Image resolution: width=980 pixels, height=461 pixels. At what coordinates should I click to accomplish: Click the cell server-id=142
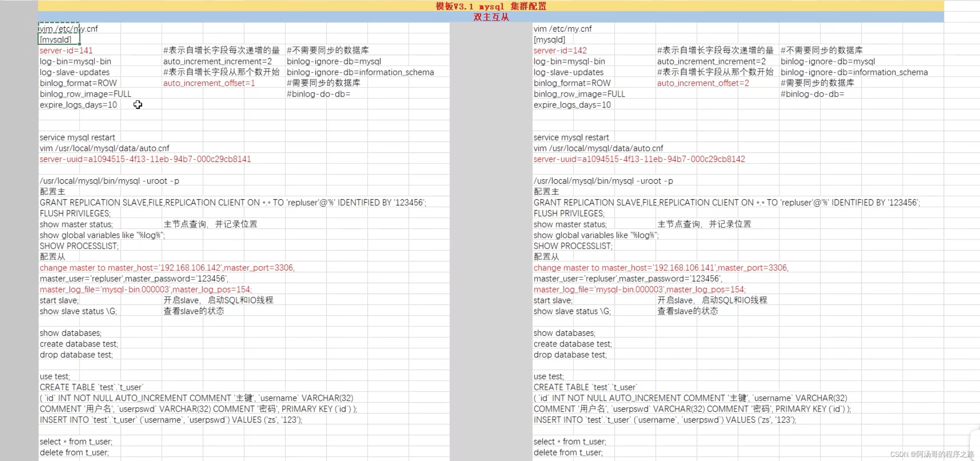[x=560, y=50]
